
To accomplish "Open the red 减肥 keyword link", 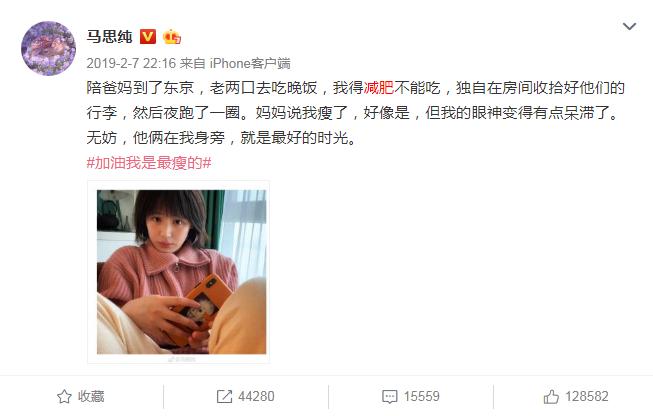I will pos(379,88).
